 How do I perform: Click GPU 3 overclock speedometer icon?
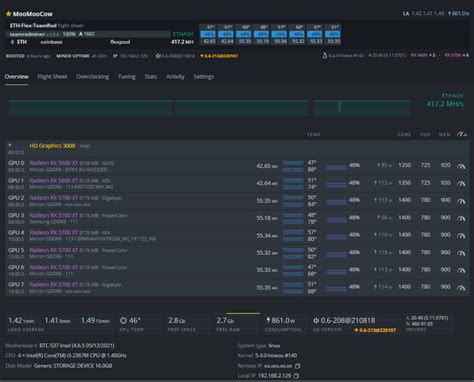(x=461, y=218)
